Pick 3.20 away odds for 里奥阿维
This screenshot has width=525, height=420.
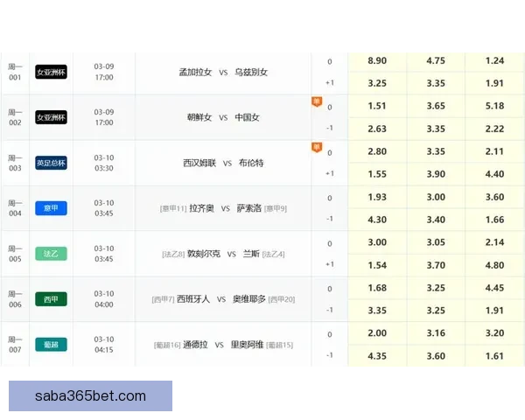coord(494,333)
